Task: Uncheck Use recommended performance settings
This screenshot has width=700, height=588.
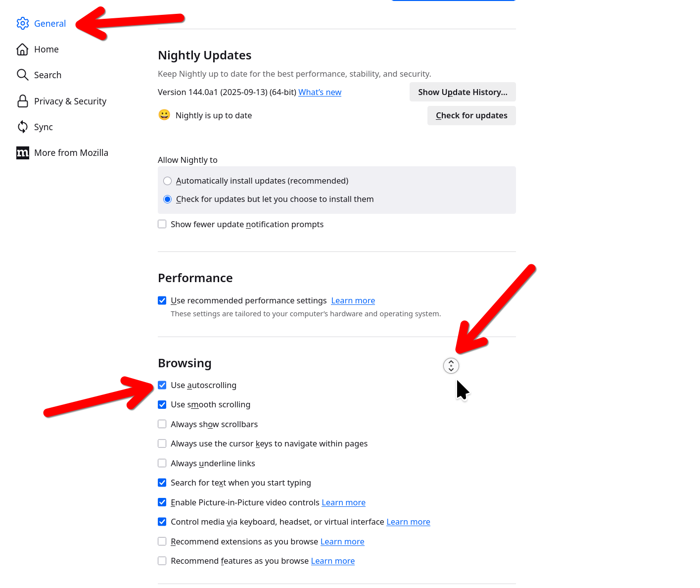Action: (162, 300)
